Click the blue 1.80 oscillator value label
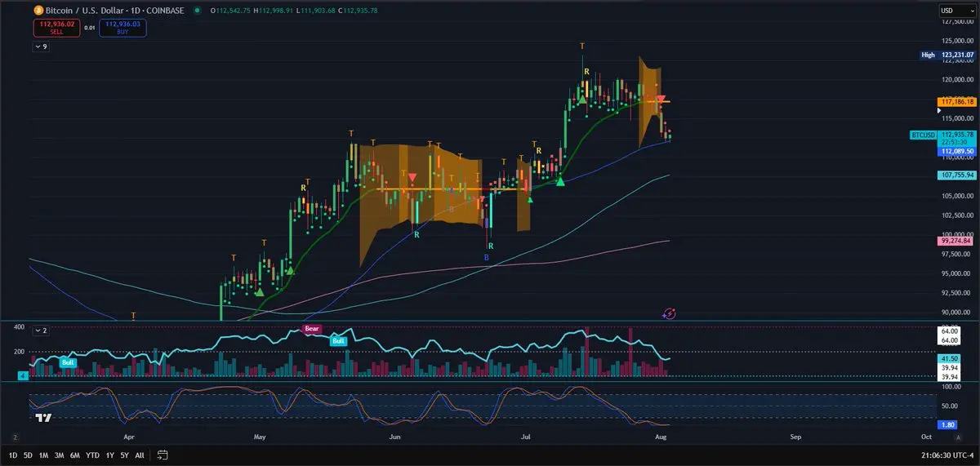This screenshot has width=980, height=466. pos(947,425)
